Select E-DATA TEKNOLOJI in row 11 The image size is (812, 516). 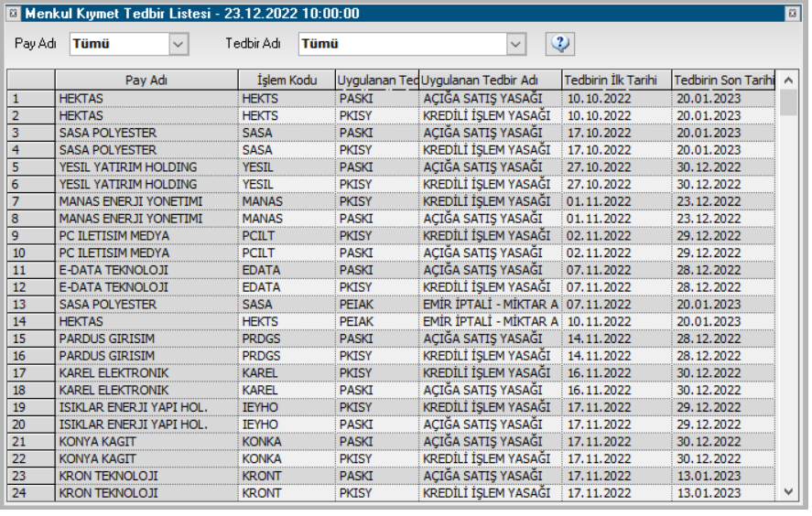114,270
